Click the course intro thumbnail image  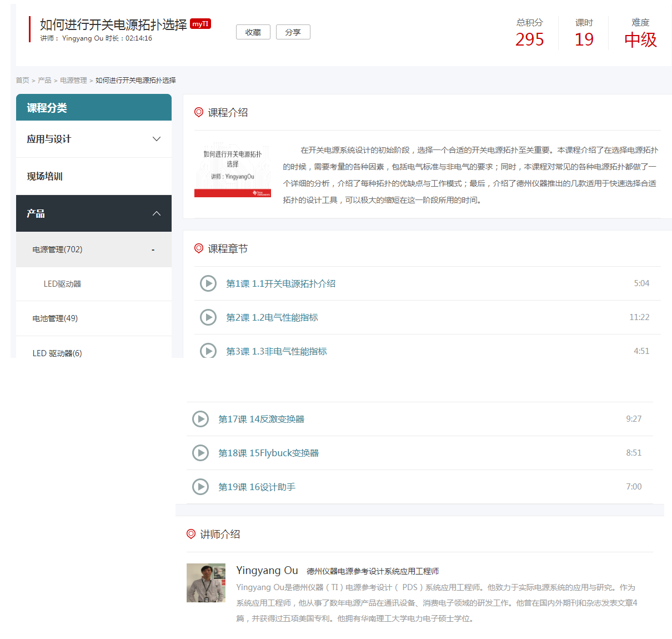(233, 170)
